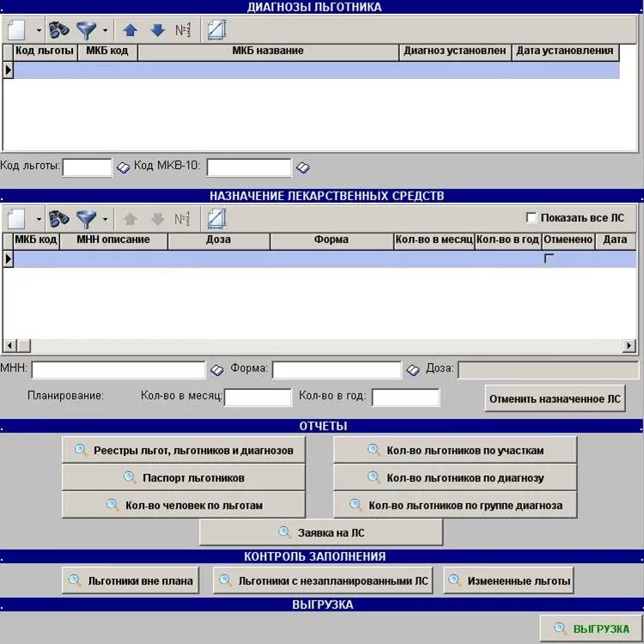Click grid layout icon in medications toolbar
Screen dimensions: 644x644
click(x=216, y=219)
